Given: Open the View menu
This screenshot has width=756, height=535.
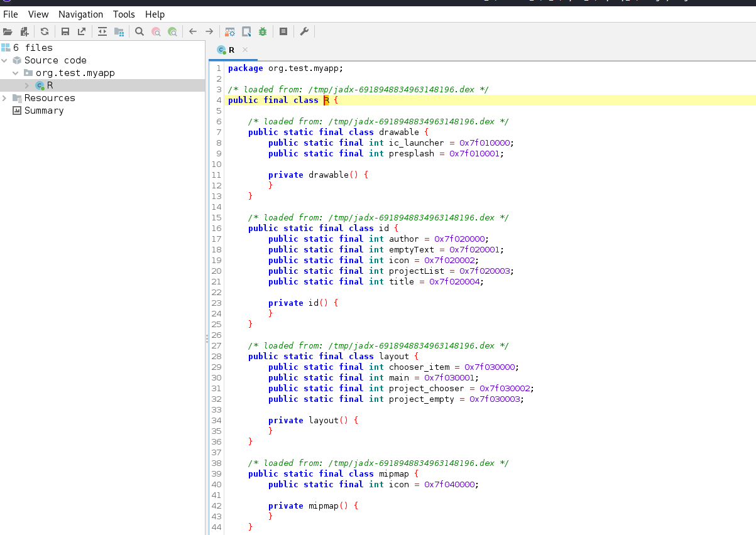Looking at the screenshot, I should pos(38,14).
